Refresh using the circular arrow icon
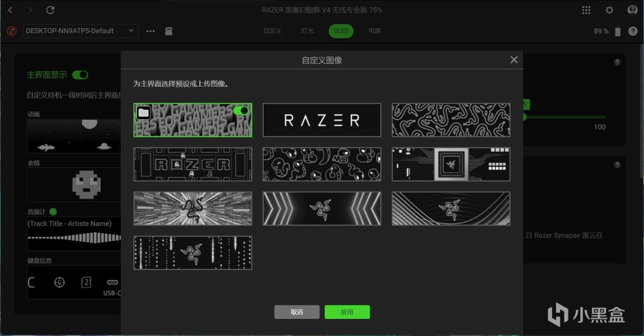Screen dimensions: 644x336 point(50,10)
